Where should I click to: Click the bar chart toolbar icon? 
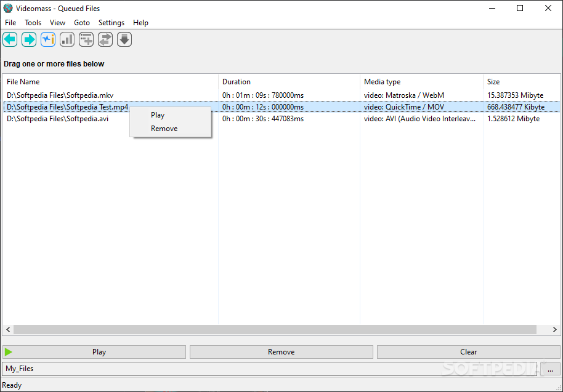[67, 39]
